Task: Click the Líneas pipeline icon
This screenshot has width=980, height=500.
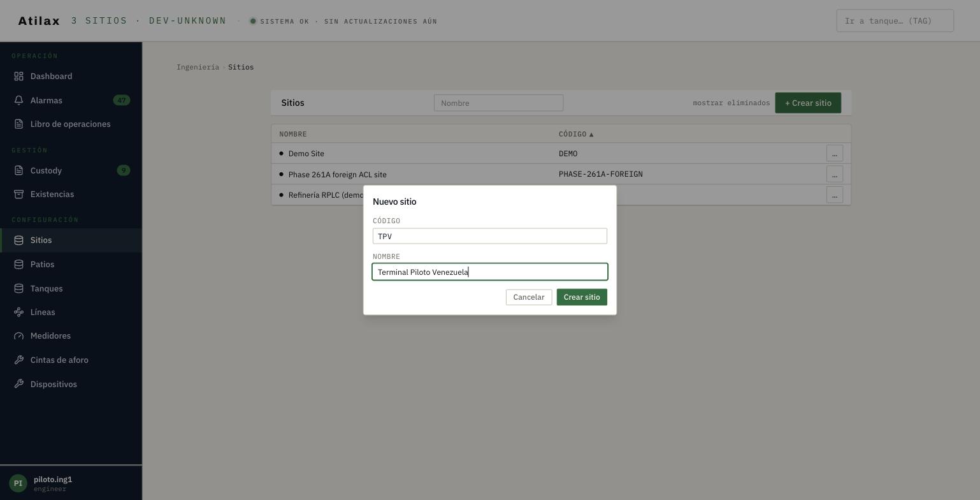Action: (19, 312)
